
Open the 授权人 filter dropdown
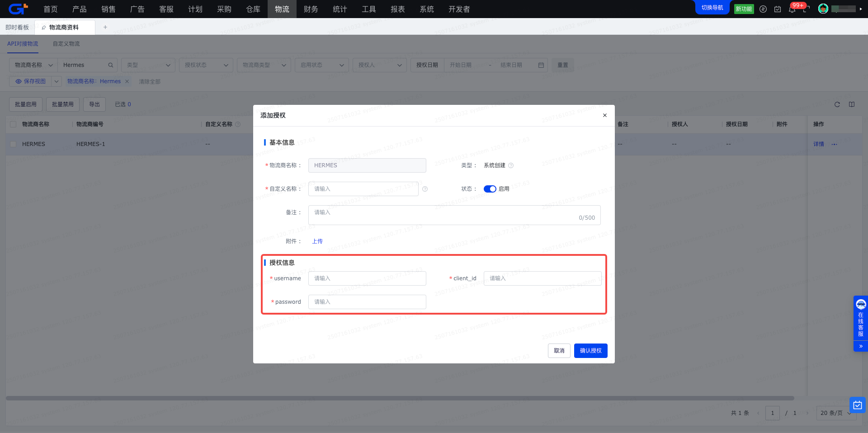380,65
